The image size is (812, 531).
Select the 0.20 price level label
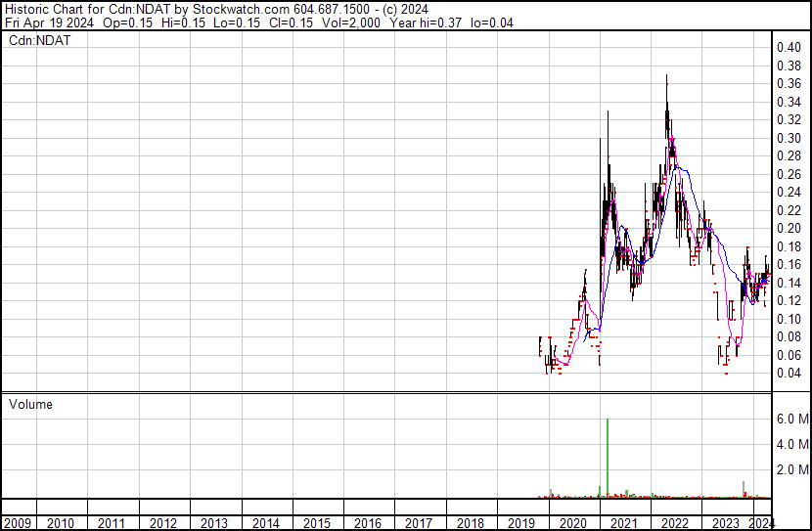pos(789,229)
